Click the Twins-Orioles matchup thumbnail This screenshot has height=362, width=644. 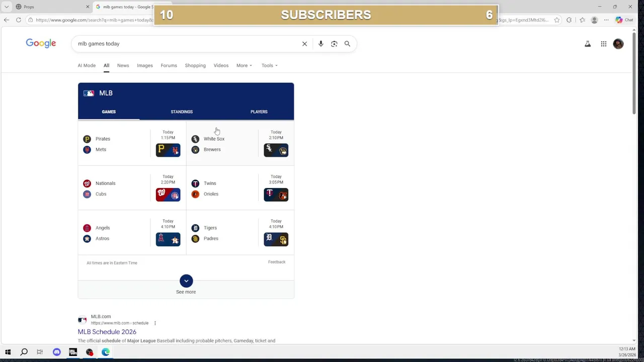tap(276, 195)
